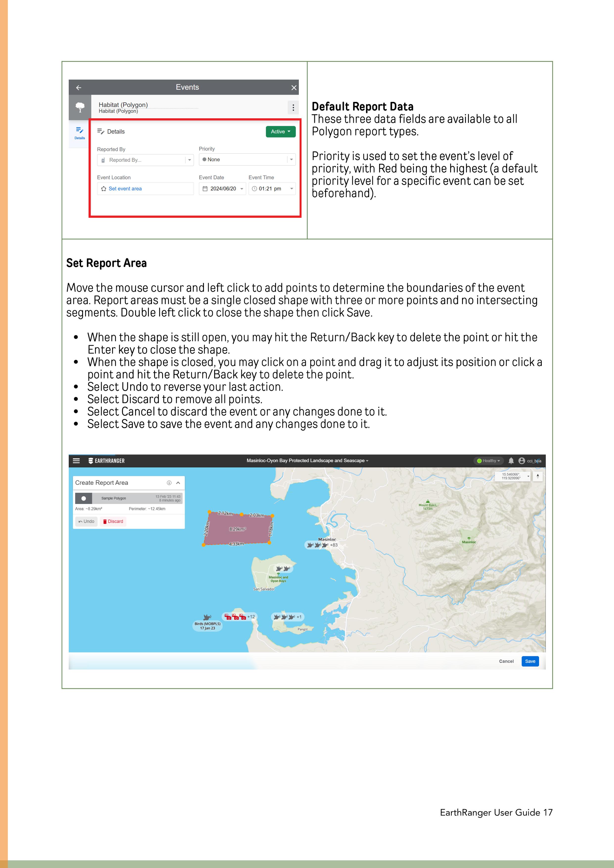Open the three-dot options menu for Habitat event
This screenshot has width=614, height=868.
pyautogui.click(x=293, y=108)
